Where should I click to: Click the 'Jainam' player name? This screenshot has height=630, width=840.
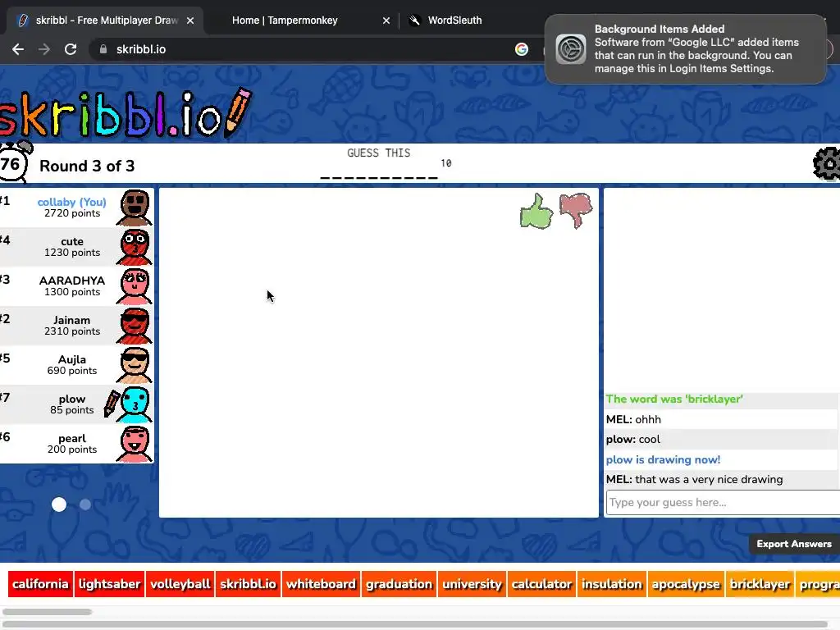tap(72, 321)
